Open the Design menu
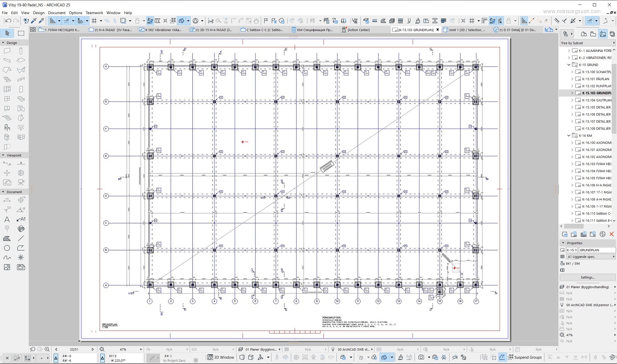 [x=39, y=13]
